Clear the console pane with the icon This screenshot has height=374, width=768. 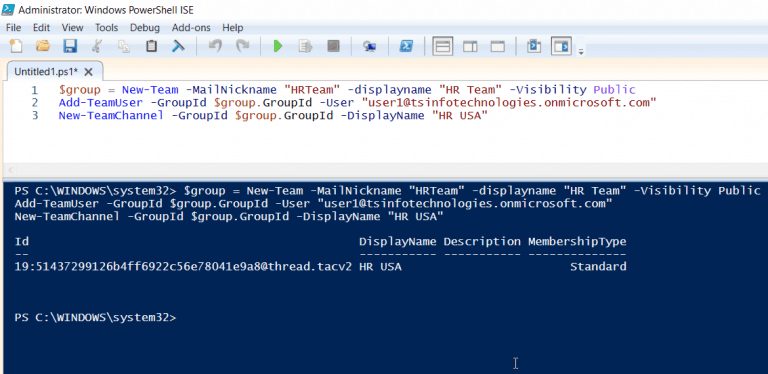pyautogui.click(x=178, y=47)
